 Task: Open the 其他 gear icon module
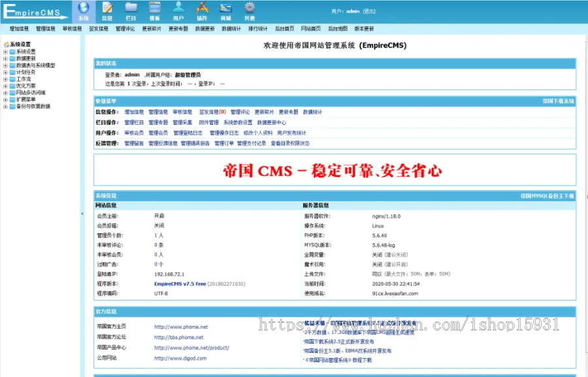[x=250, y=11]
